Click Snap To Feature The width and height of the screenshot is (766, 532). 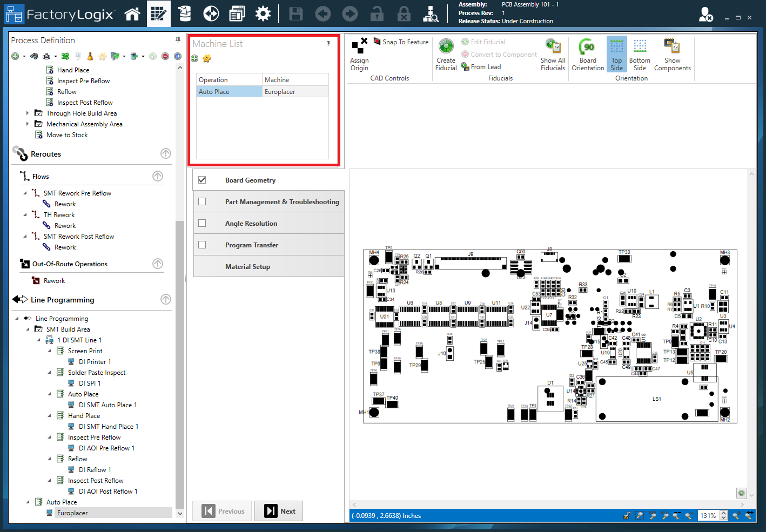pyautogui.click(x=401, y=42)
